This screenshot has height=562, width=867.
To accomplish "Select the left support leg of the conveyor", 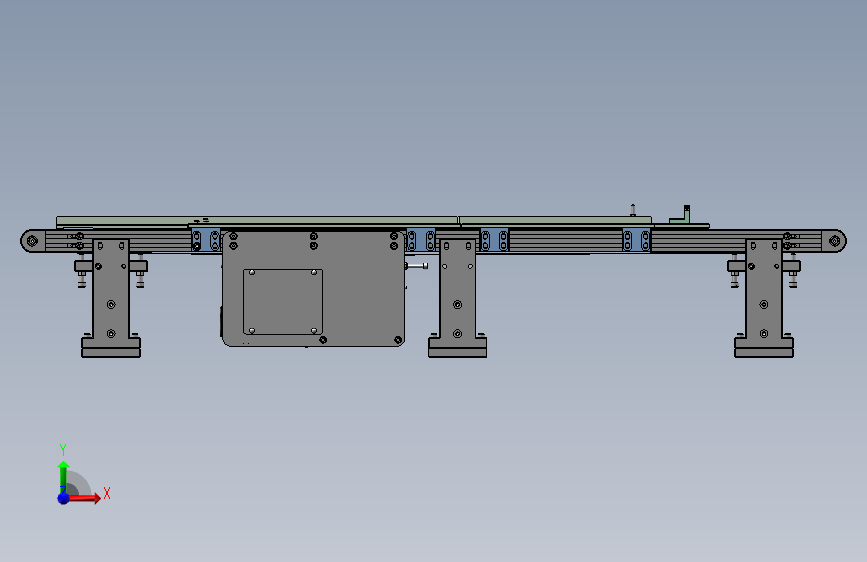I will tap(111, 298).
